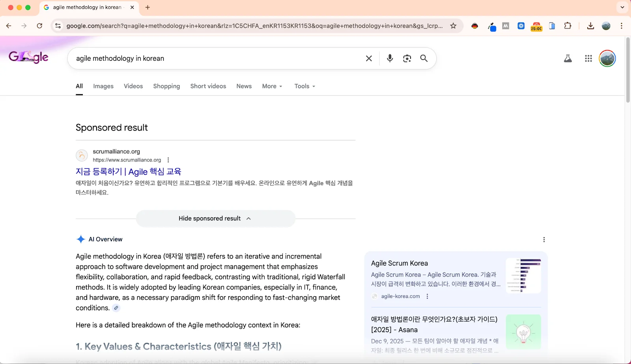Click the agile-korea.com domain label
Image resolution: width=631 pixels, height=364 pixels.
(x=400, y=296)
